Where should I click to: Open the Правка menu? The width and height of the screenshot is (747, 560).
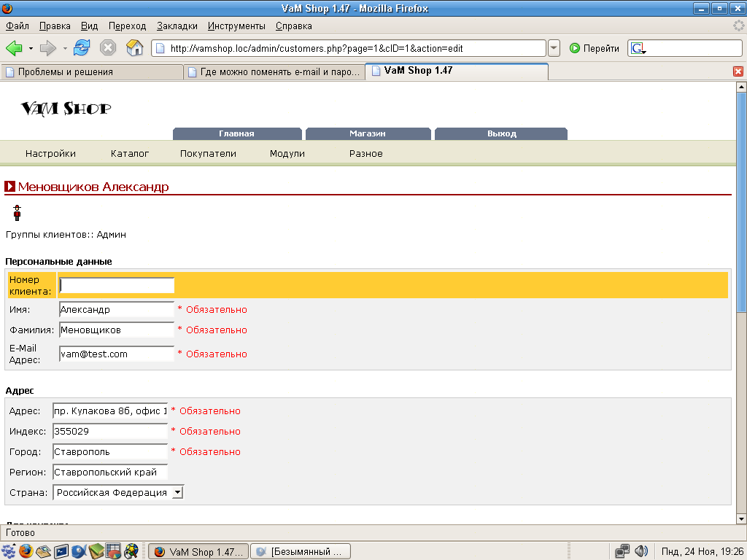55,26
